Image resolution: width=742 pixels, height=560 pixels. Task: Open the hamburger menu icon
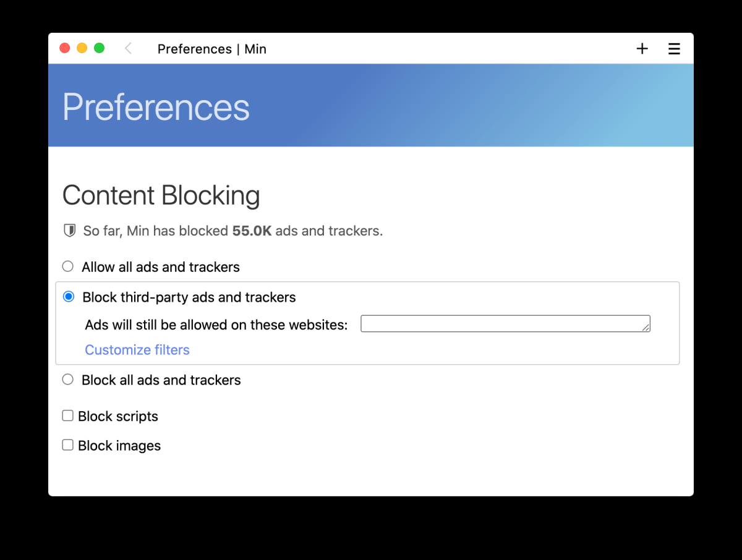[674, 49]
